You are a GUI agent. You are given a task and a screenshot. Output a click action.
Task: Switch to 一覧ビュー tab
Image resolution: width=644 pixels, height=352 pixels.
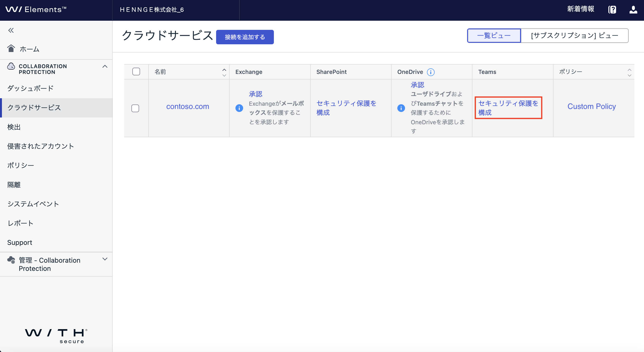pos(494,36)
